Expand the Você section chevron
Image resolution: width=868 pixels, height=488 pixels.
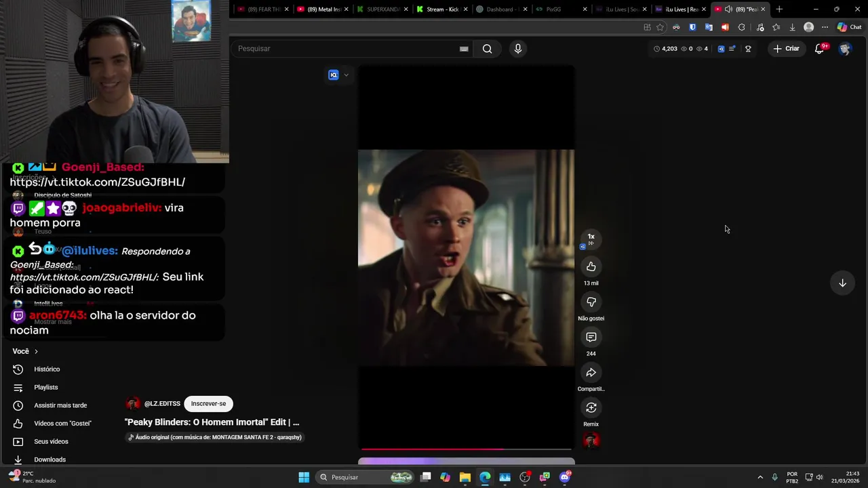36,351
